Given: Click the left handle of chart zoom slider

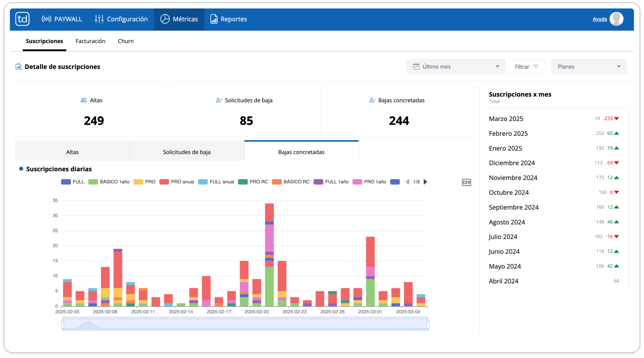Looking at the screenshot, I should click(63, 325).
